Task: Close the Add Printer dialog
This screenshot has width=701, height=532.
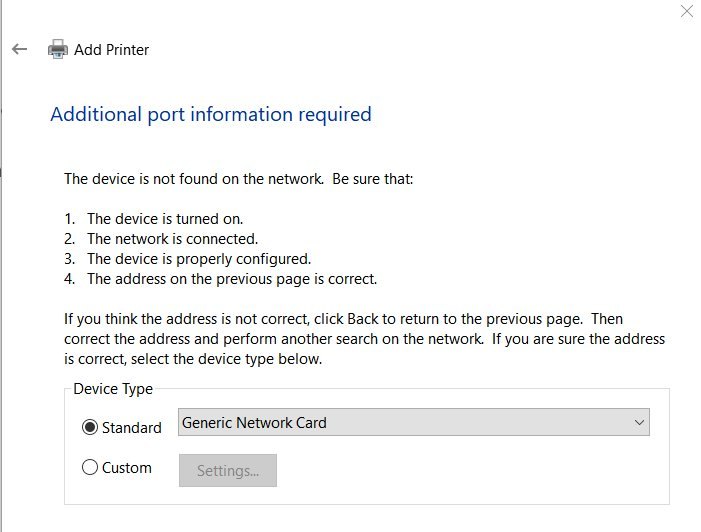Action: pyautogui.click(x=686, y=12)
